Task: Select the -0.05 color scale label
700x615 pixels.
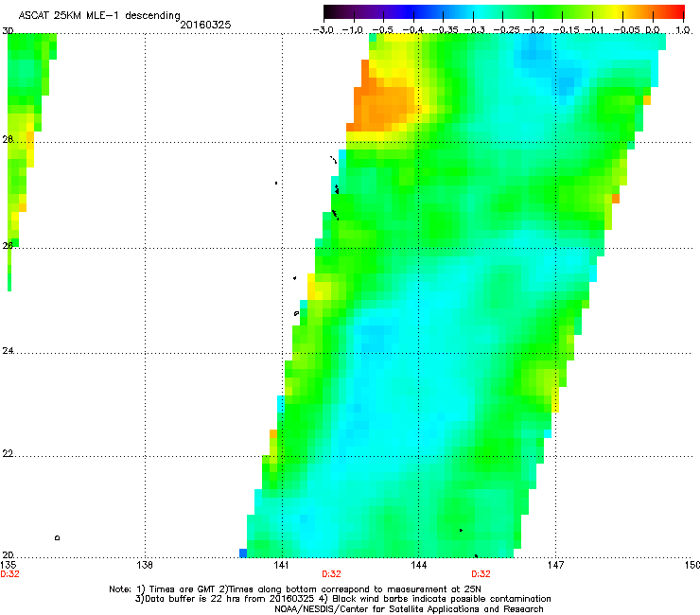Action: 626,30
